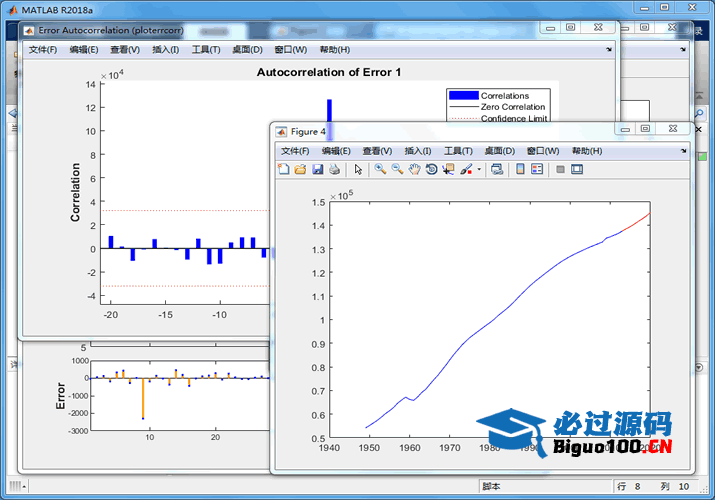The height and width of the screenshot is (500, 715).
Task: Click the New Figure icon in Figure 4
Action: click(x=283, y=170)
